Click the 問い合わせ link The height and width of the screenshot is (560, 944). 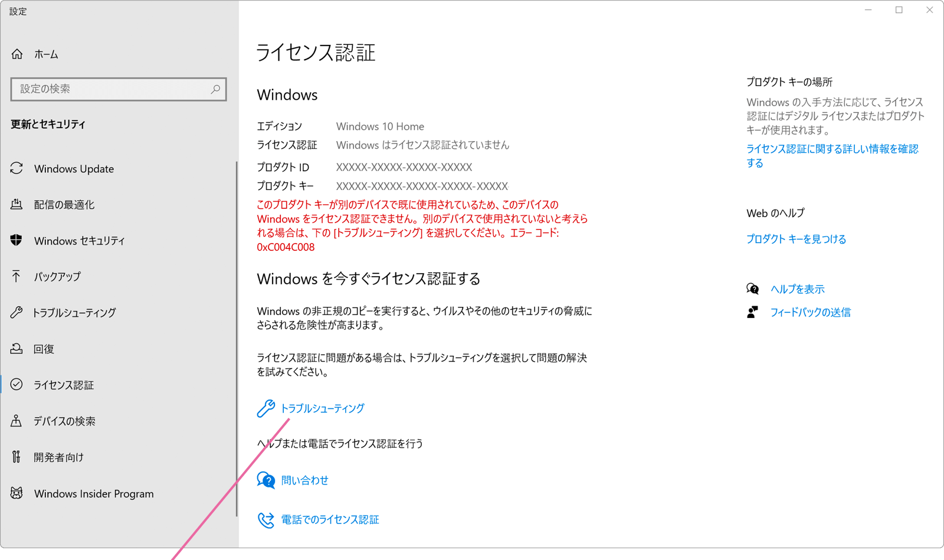click(x=304, y=480)
